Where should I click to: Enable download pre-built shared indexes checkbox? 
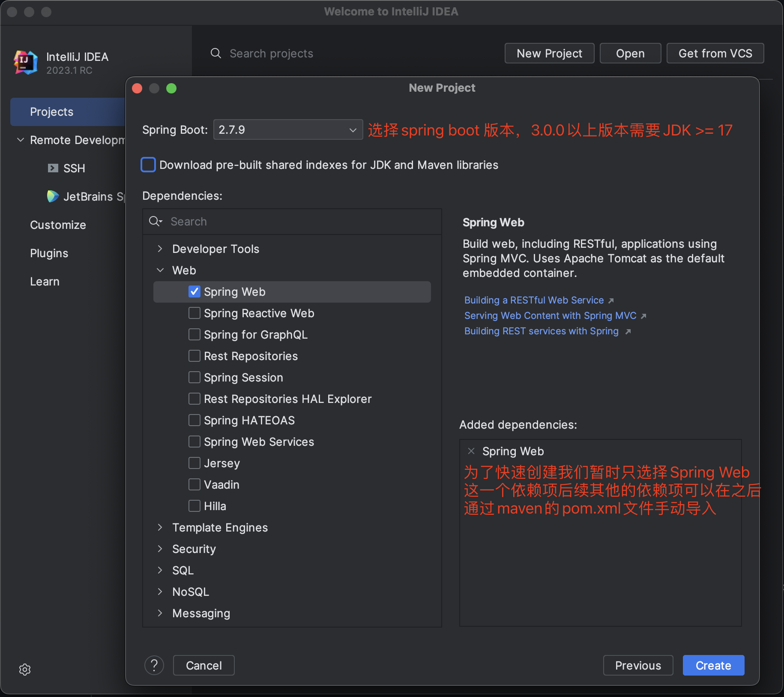(148, 165)
